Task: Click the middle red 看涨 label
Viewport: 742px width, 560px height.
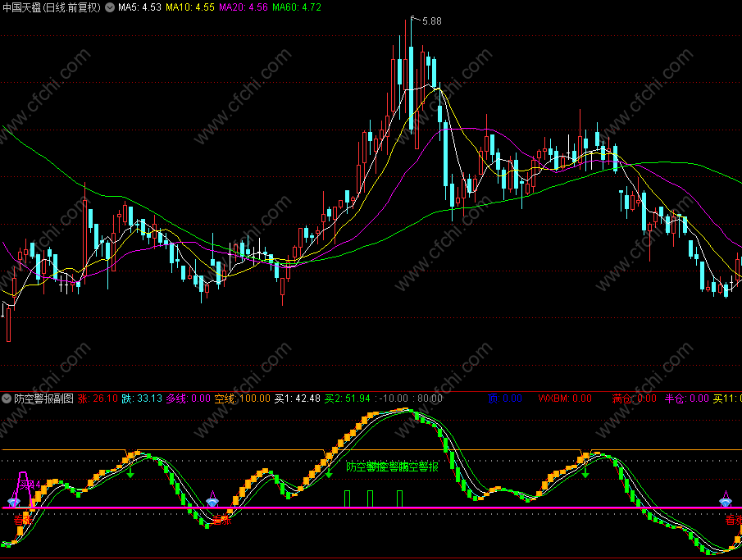Action: pos(222,521)
